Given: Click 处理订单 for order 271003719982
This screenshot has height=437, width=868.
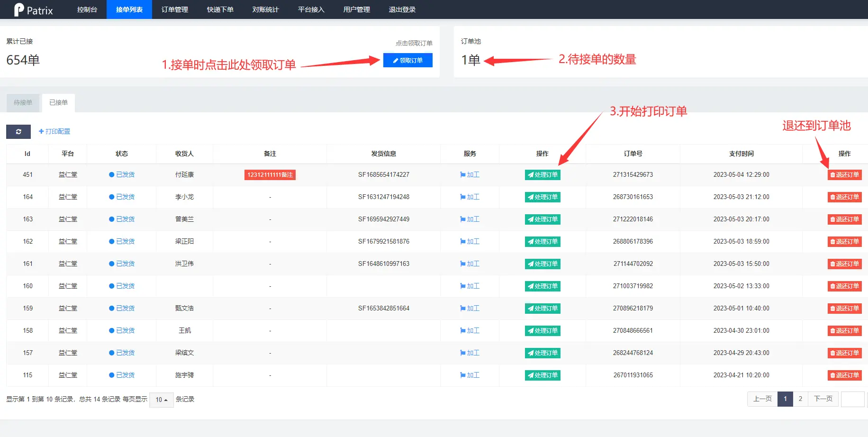Looking at the screenshot, I should (x=542, y=286).
